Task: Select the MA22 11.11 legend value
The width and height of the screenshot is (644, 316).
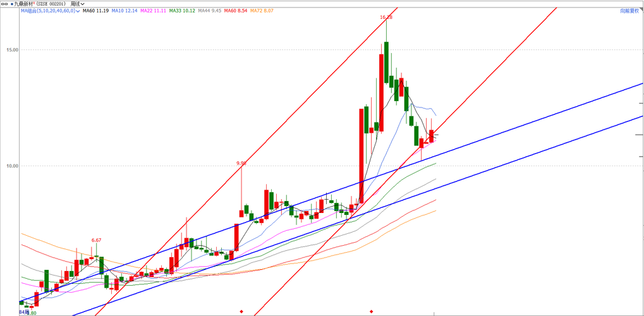Action: coord(153,11)
